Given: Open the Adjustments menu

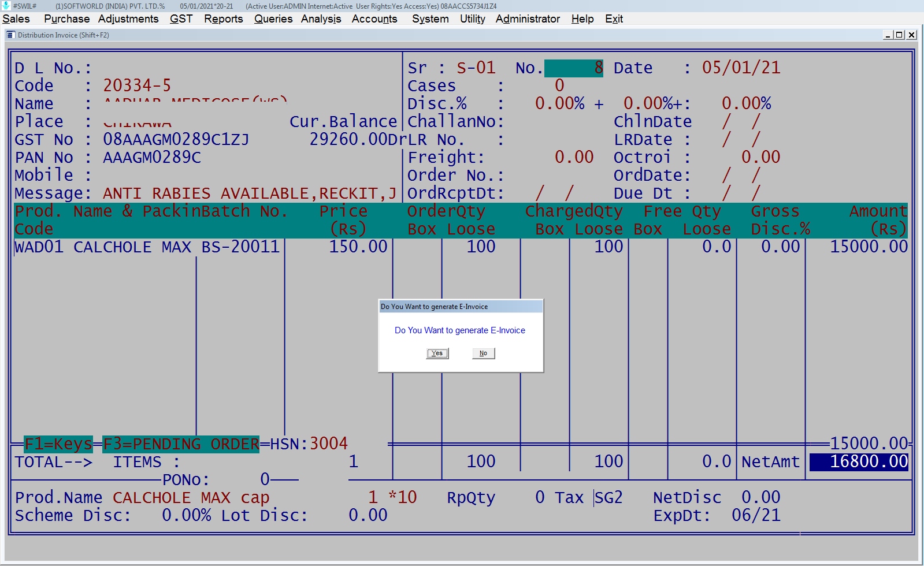Looking at the screenshot, I should 128,19.
